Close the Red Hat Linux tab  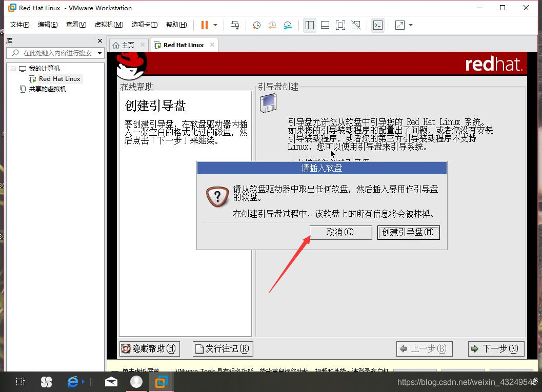pyautogui.click(x=212, y=45)
